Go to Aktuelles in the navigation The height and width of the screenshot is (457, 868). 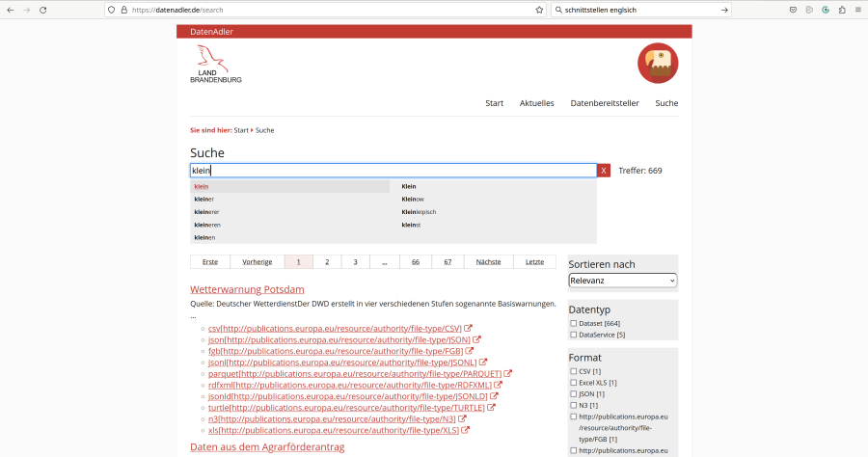point(536,103)
